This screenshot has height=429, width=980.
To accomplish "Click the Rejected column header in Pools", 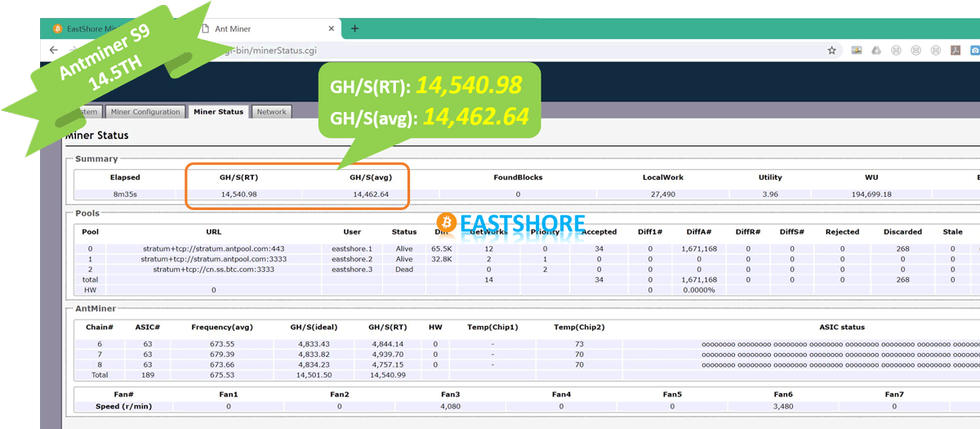I will [x=842, y=232].
